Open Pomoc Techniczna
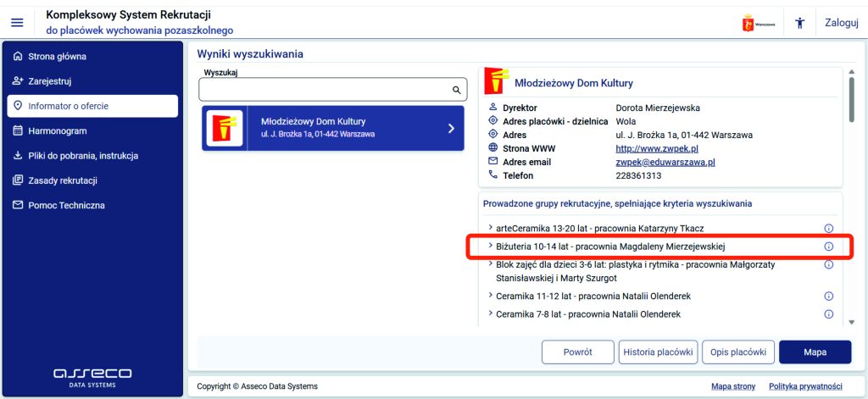Image resolution: width=868 pixels, height=399 pixels. tap(92, 205)
